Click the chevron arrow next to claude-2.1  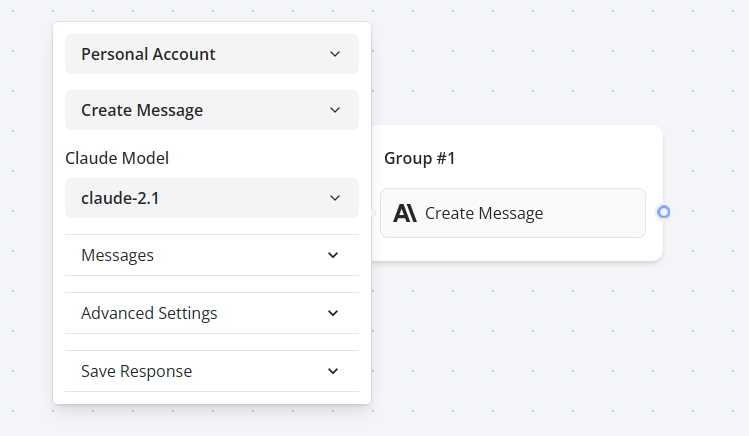coord(335,198)
